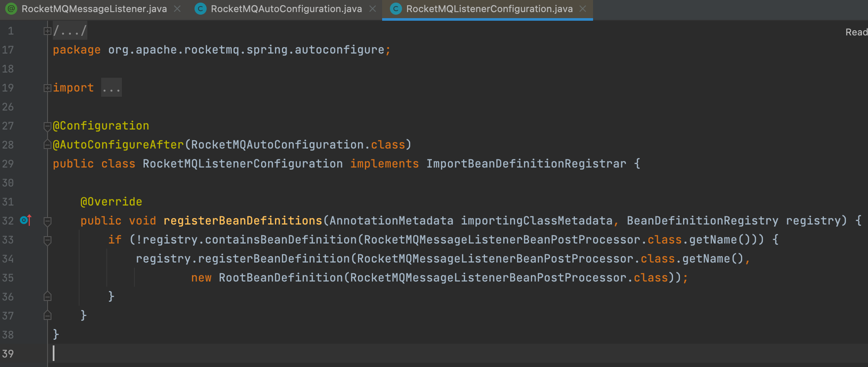Open the RocketMQAutoConfiguration.java tab
Screen dimensions: 868x367
click(286, 9)
